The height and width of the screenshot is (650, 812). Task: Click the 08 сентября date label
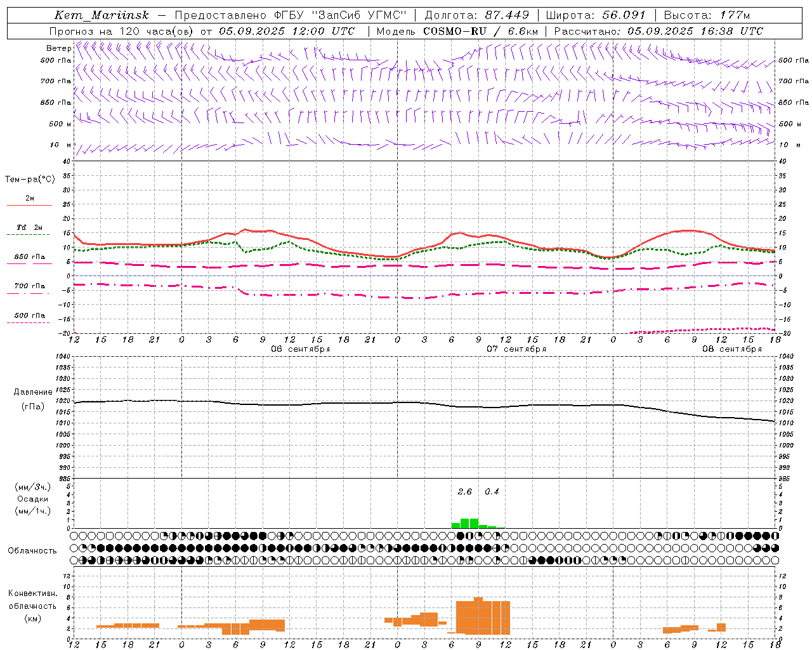click(732, 349)
